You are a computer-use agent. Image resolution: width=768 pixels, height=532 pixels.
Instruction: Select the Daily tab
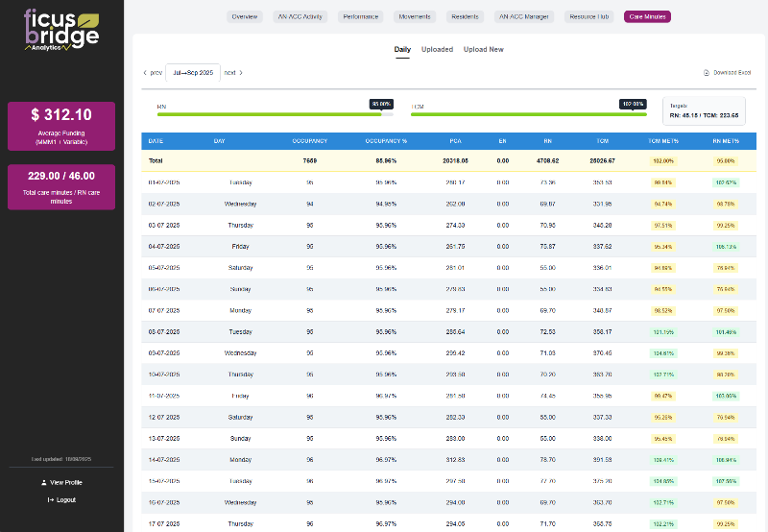click(x=402, y=49)
